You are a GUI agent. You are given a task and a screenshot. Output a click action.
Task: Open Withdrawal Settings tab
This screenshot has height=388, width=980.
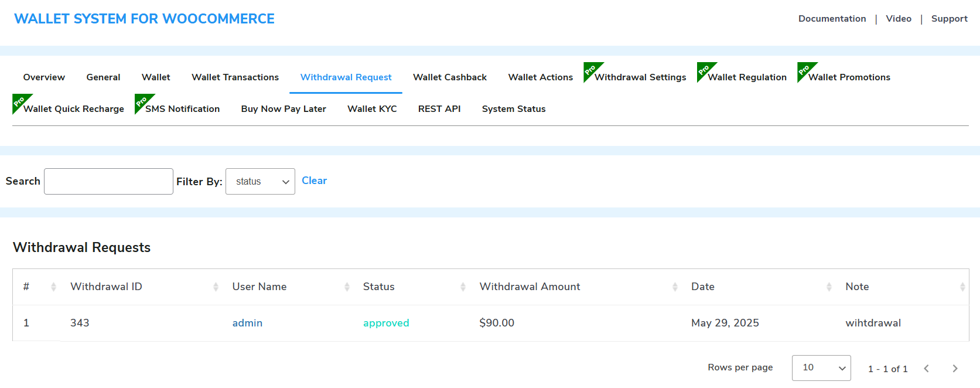[640, 77]
